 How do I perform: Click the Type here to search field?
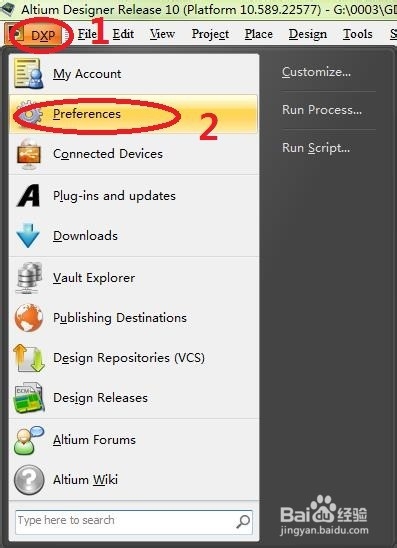[134, 521]
